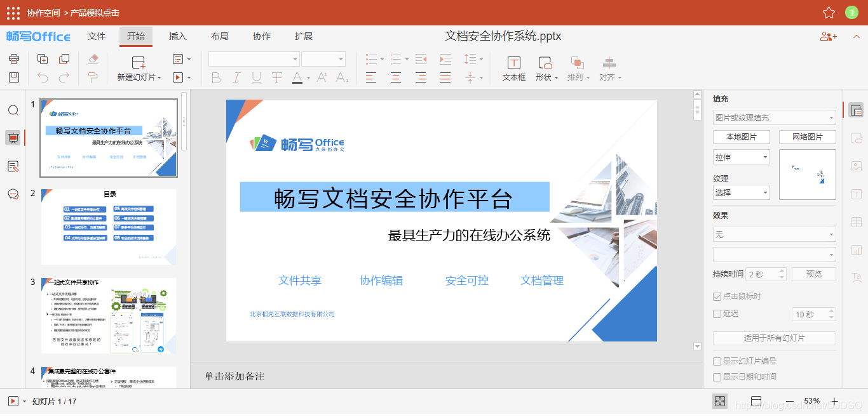The image size is (868, 417).
Task: Apply superscript formatting
Action: point(322,77)
